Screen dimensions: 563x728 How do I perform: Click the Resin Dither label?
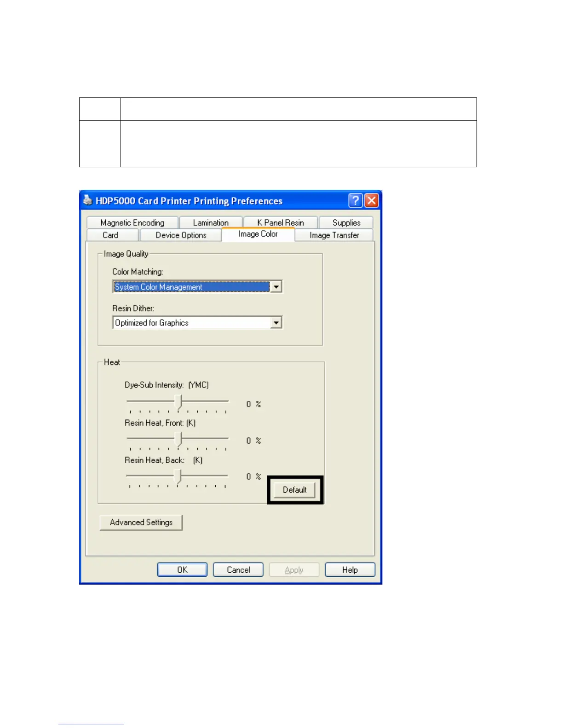(x=133, y=308)
